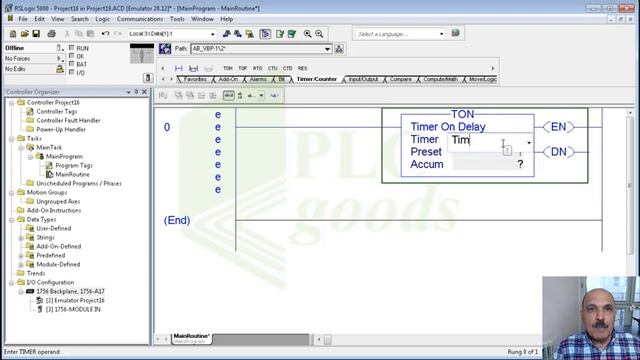Screen dimensions: 640x360
Task: Expand the Predefined data types node
Action: coord(21,256)
